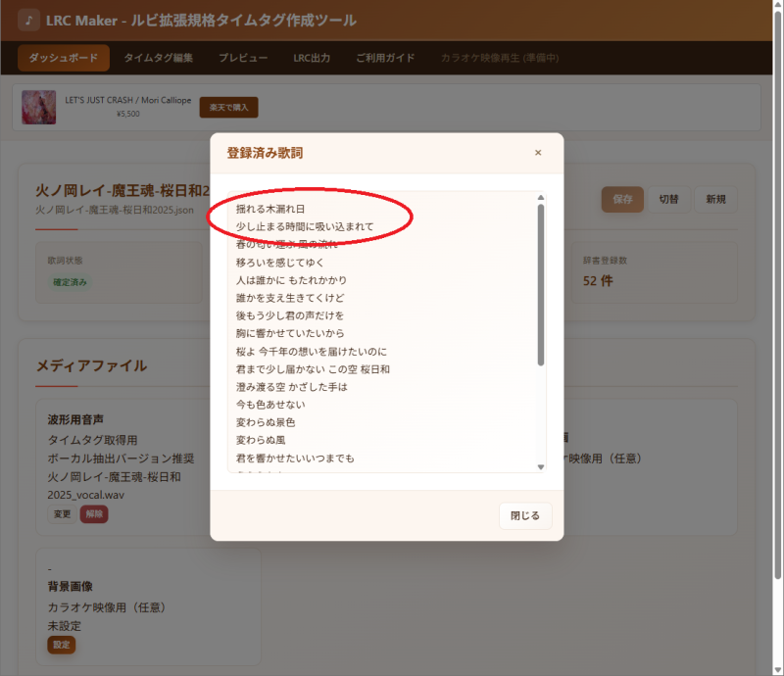This screenshot has height=676, width=784.
Task: Go to the LRC出力 tab
Action: coord(312,58)
